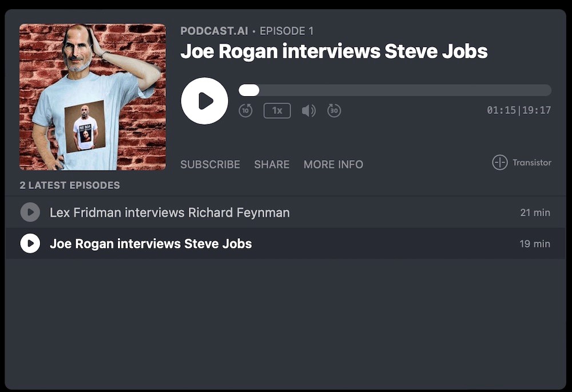
Task: Select the Lex Fridman interviews Richard Feynman title
Action: pyautogui.click(x=169, y=213)
